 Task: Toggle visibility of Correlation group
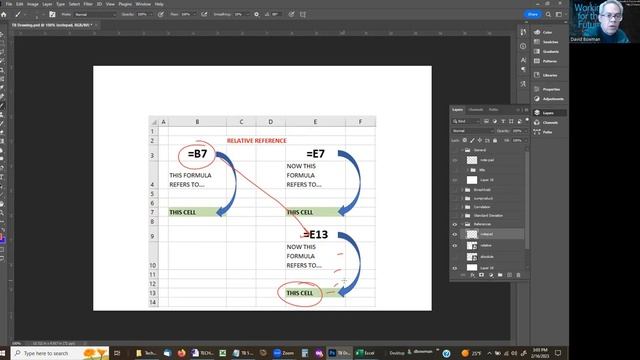pos(455,207)
